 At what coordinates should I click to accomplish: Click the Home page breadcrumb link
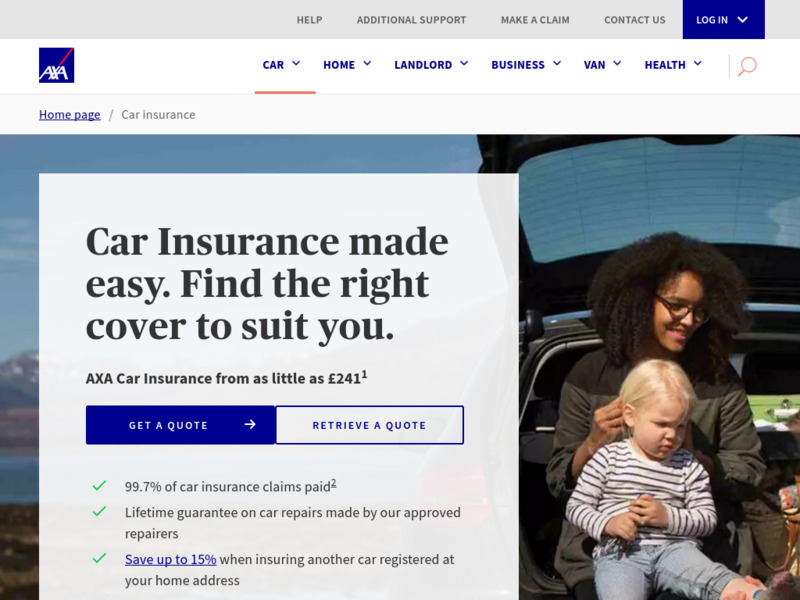click(69, 115)
